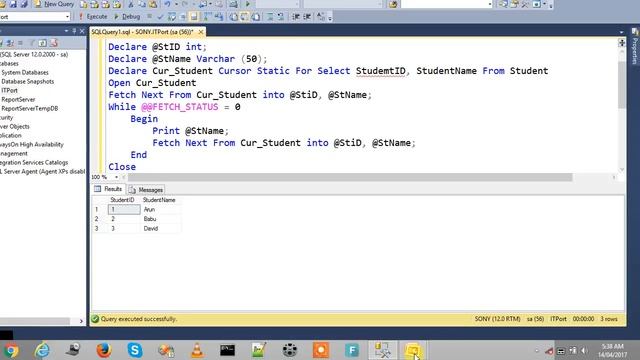
Task: Select the cell containing Babu
Action: [161, 219]
